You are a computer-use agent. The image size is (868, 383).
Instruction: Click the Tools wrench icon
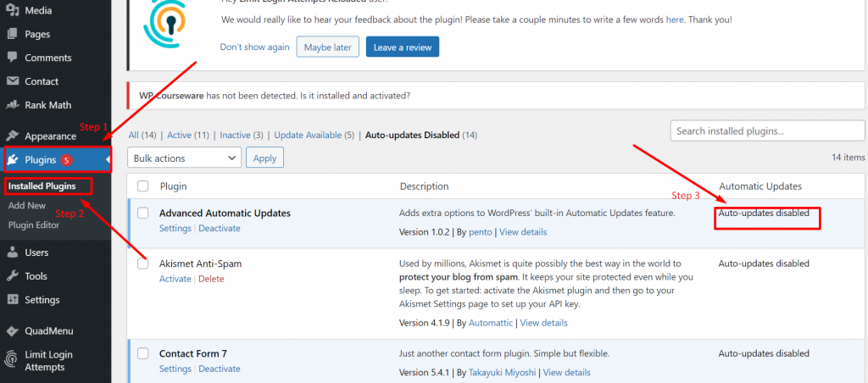pyautogui.click(x=13, y=276)
